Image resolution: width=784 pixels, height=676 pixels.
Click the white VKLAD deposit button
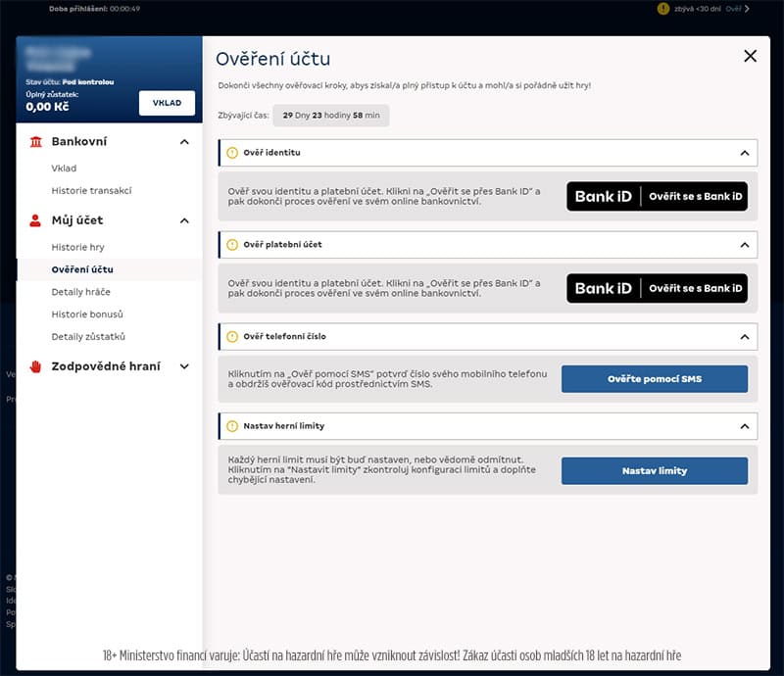[x=167, y=103]
